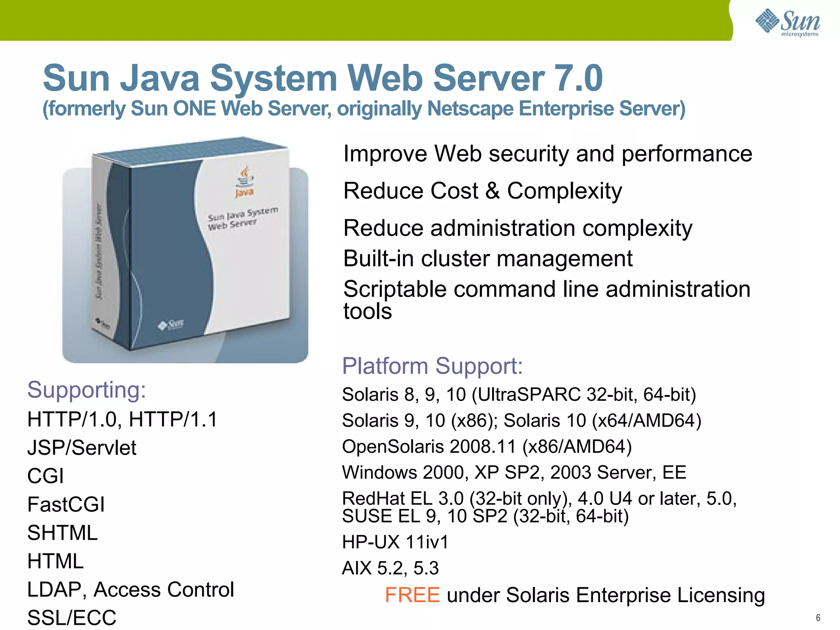Click 'Reduce administration complexity' line
This screenshot has height=630, width=840.
(518, 228)
